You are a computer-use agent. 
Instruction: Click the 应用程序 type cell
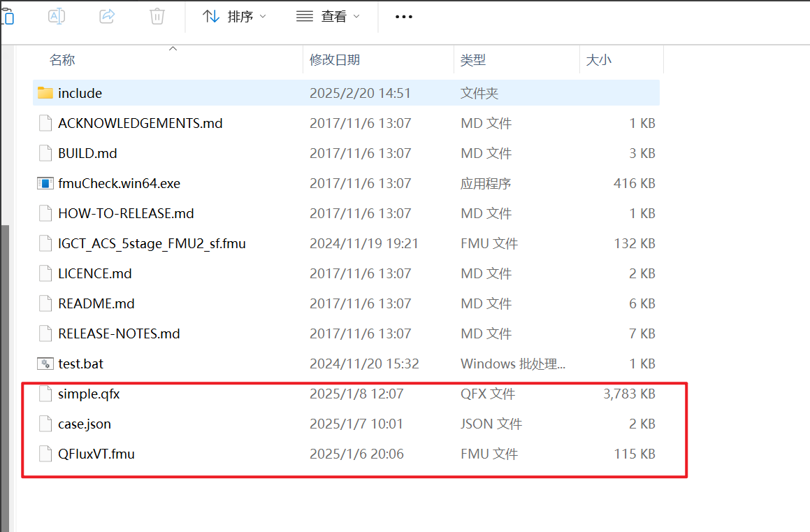pyautogui.click(x=486, y=183)
